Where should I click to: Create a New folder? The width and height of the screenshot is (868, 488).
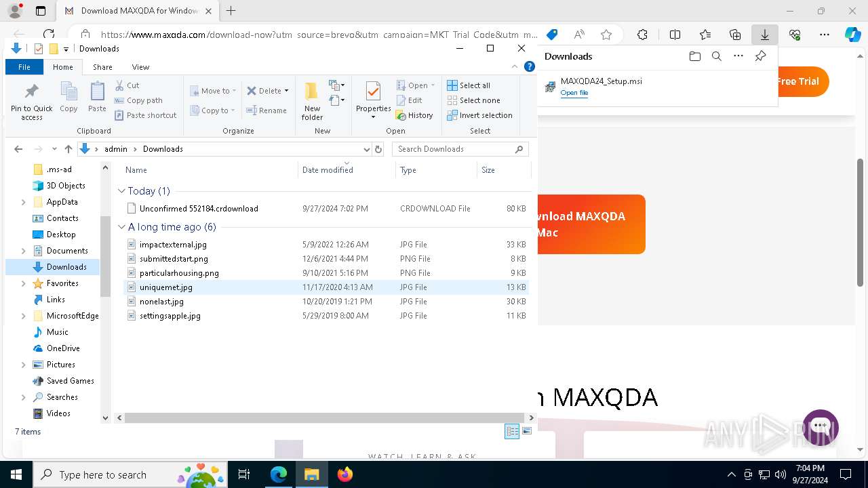[x=312, y=101]
